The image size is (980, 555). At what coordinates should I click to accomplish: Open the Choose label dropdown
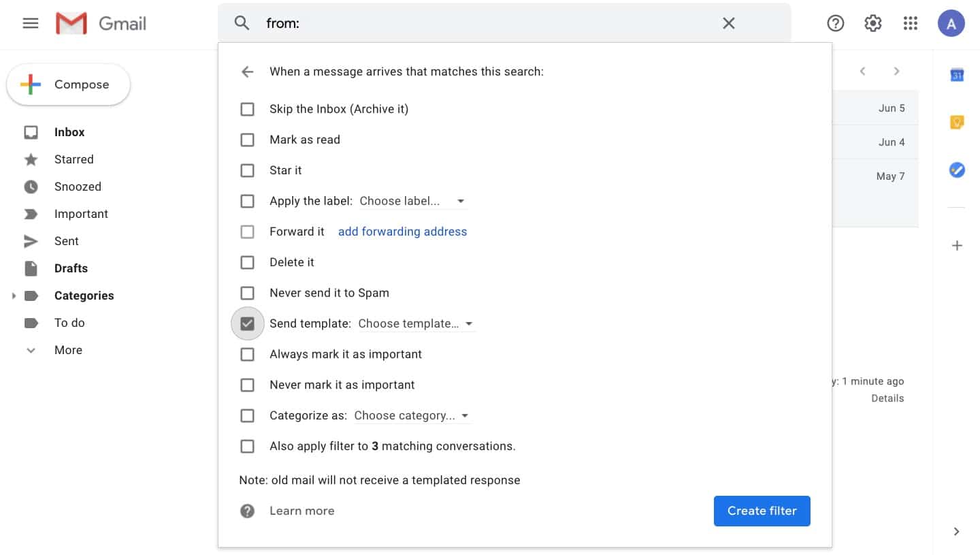click(x=412, y=201)
